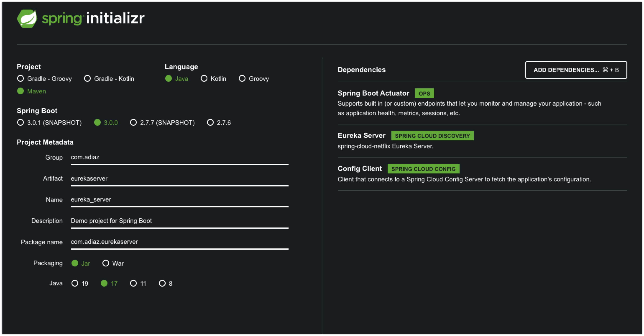Choose Maven as the project type

click(32, 91)
